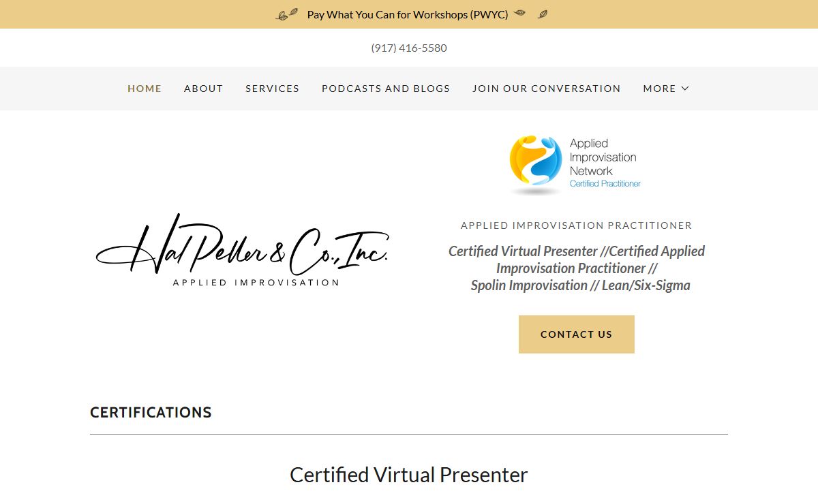Screen dimensions: 818x504
Task: Click the Contact Us button
Action: point(577,334)
